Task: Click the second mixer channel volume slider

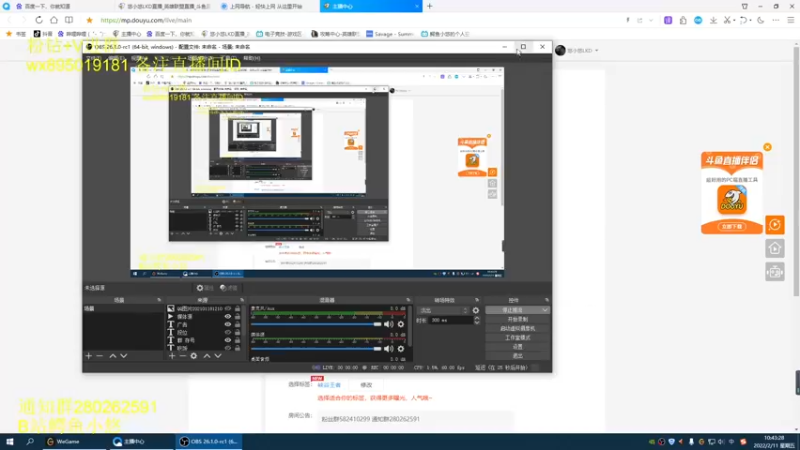Action: tap(316, 348)
